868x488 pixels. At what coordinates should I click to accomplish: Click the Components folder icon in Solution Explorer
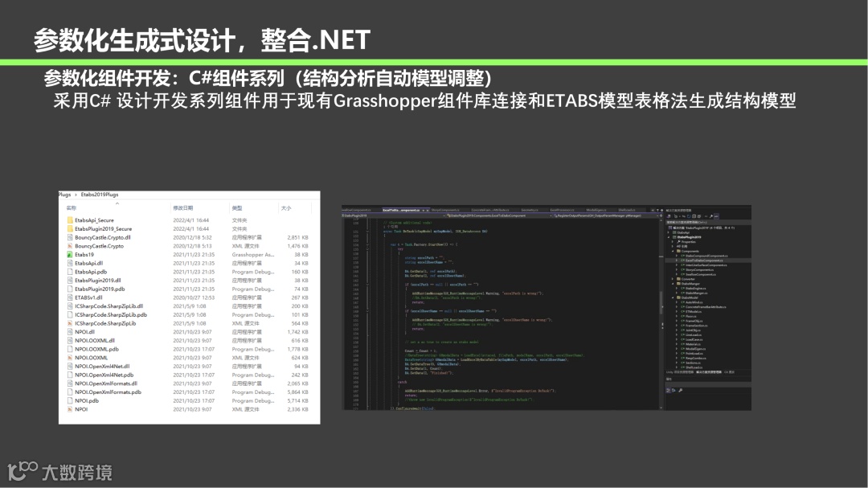pos(678,251)
